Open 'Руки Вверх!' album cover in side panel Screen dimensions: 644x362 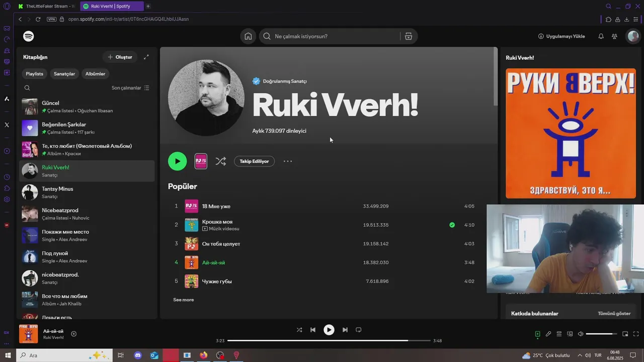(x=571, y=133)
